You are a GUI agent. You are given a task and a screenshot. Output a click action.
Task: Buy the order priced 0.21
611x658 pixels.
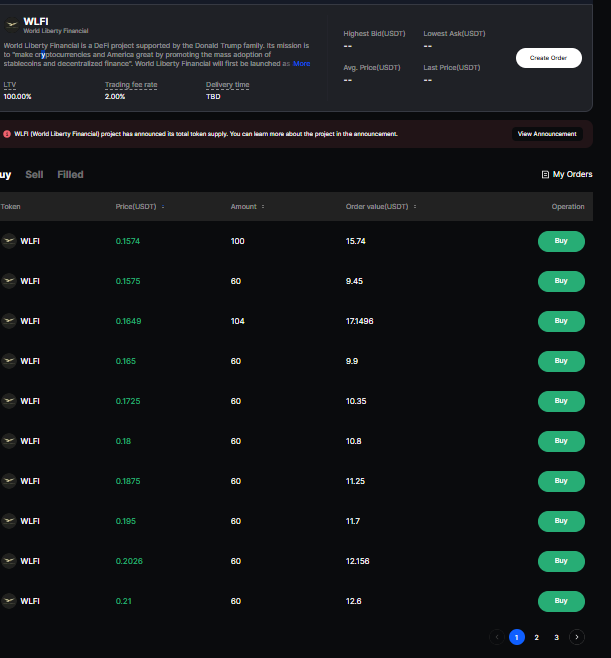click(x=561, y=601)
